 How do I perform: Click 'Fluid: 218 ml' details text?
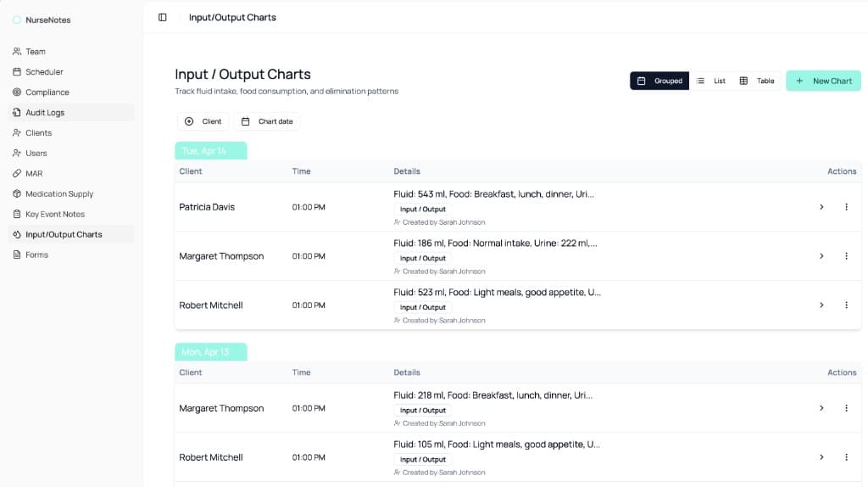pos(492,395)
